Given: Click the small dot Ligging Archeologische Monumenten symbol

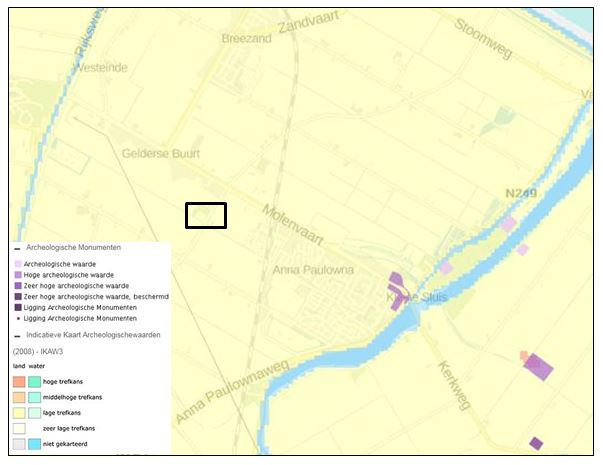Looking at the screenshot, I should pos(17,318).
